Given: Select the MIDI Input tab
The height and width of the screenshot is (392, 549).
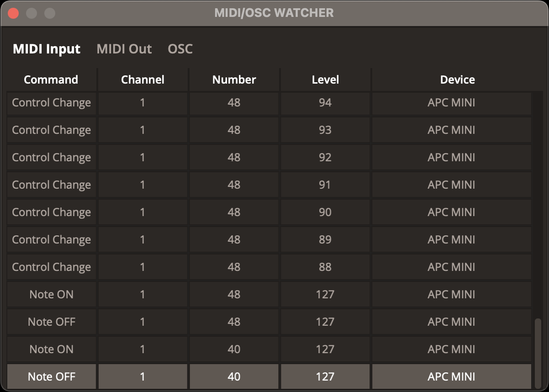Looking at the screenshot, I should (x=47, y=49).
